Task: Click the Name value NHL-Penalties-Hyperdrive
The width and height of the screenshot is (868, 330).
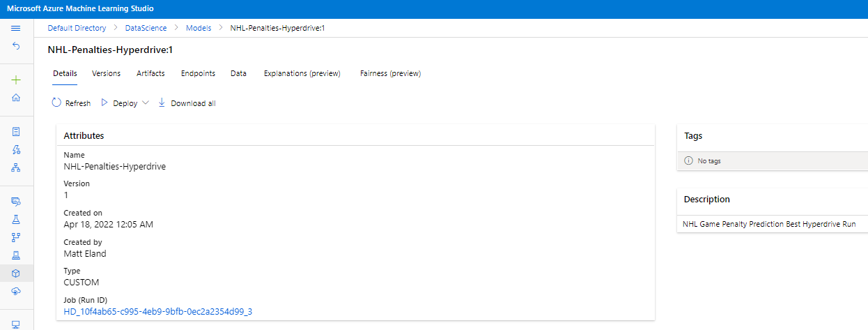Action: tap(114, 167)
